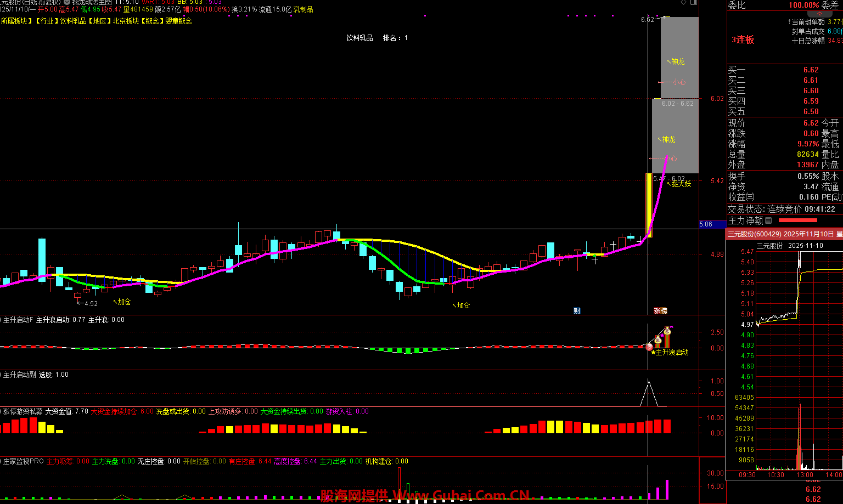Click the 主升浪启动 star marker
843x504 pixels.
653,353
